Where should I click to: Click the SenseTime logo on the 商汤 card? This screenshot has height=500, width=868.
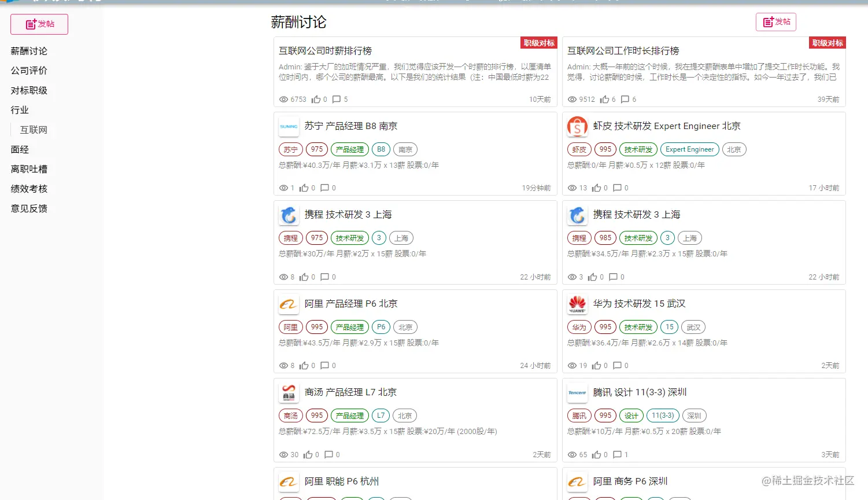tap(289, 392)
